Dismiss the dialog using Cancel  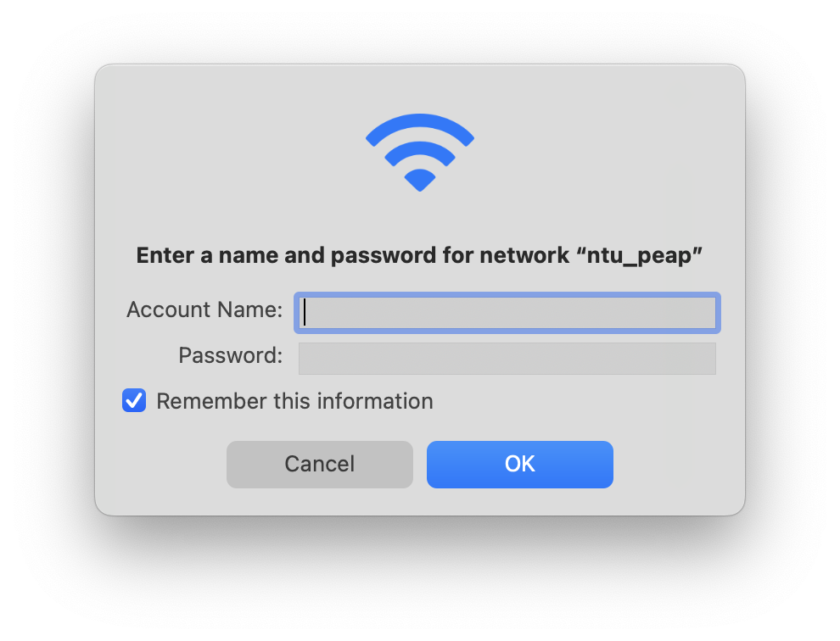click(320, 465)
